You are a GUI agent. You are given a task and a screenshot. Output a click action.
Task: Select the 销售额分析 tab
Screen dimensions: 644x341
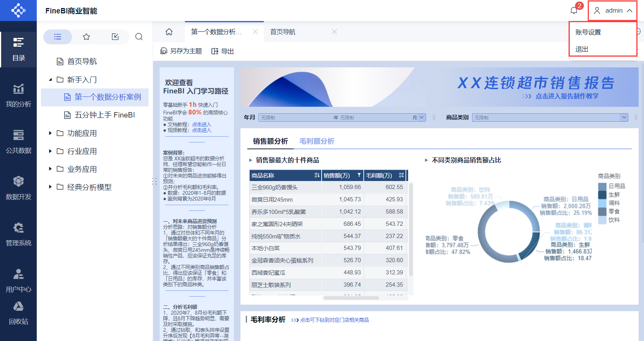point(270,141)
